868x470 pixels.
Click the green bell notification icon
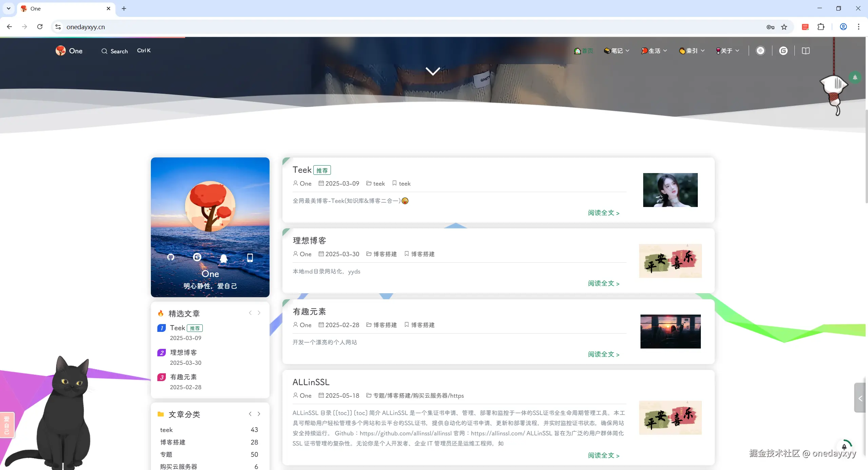[855, 78]
